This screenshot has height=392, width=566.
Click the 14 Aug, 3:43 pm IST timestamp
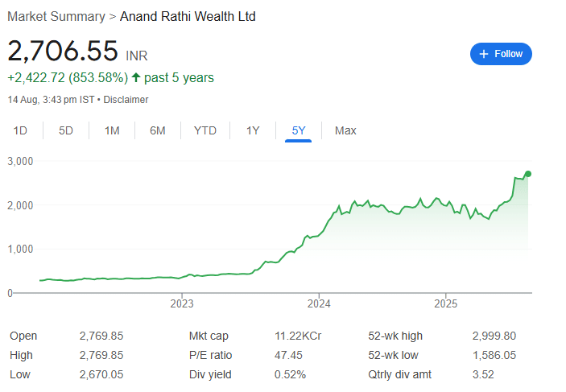51,100
